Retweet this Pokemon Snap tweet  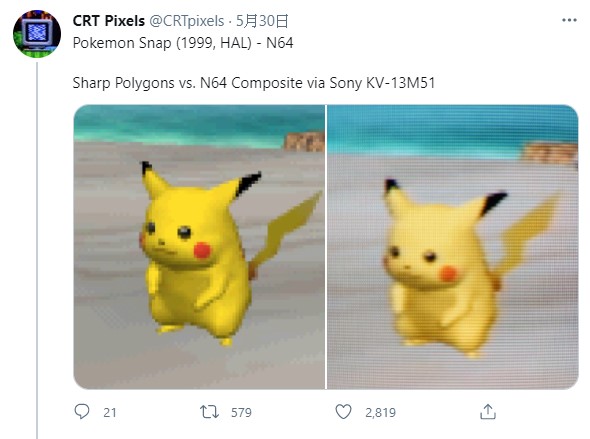[209, 412]
